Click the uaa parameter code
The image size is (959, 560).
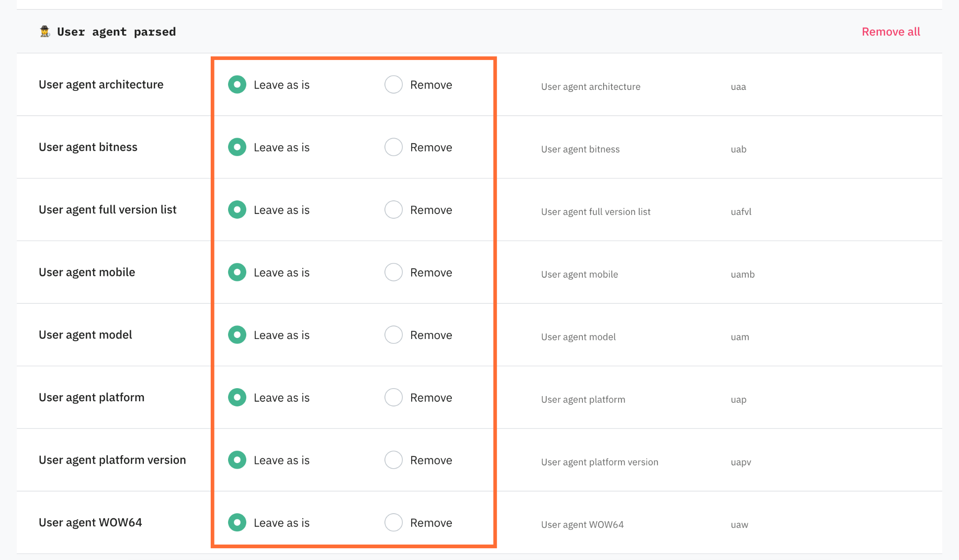tap(738, 87)
